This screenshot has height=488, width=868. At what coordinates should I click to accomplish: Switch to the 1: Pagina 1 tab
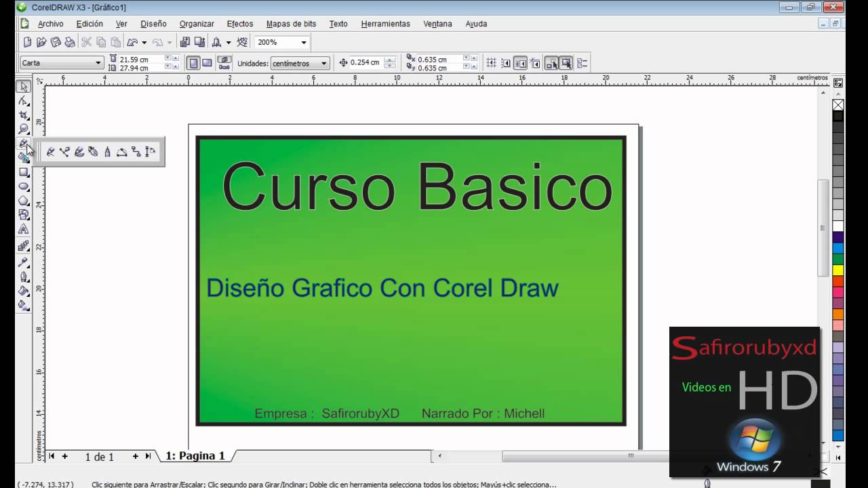pyautogui.click(x=195, y=456)
